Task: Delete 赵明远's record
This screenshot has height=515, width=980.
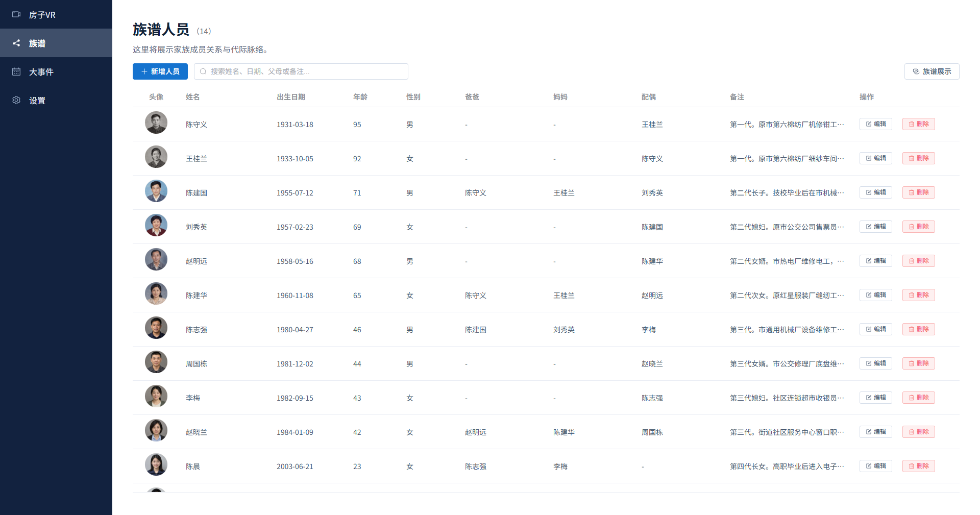Action: 919,261
